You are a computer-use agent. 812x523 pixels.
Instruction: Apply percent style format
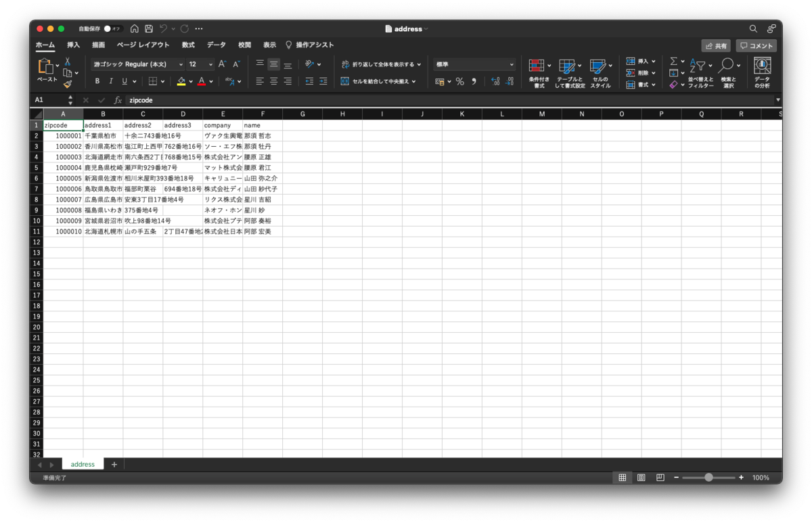pyautogui.click(x=459, y=81)
